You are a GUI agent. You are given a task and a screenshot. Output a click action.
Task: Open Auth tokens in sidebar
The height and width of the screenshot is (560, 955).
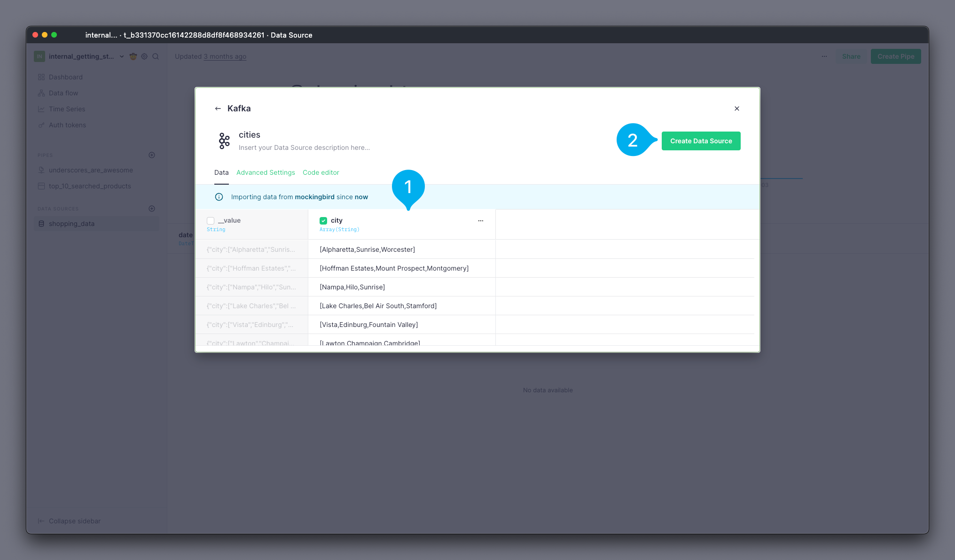coord(67,125)
